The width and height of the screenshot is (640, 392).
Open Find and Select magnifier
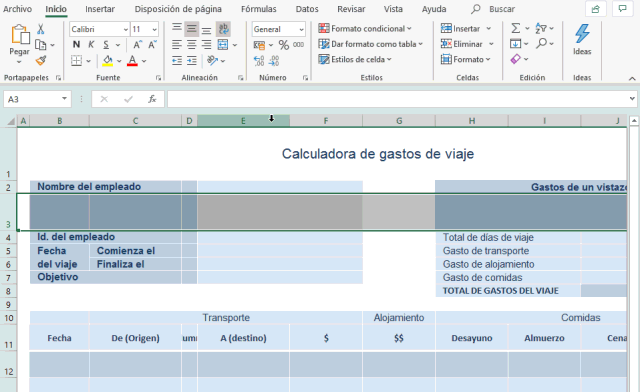point(542,43)
